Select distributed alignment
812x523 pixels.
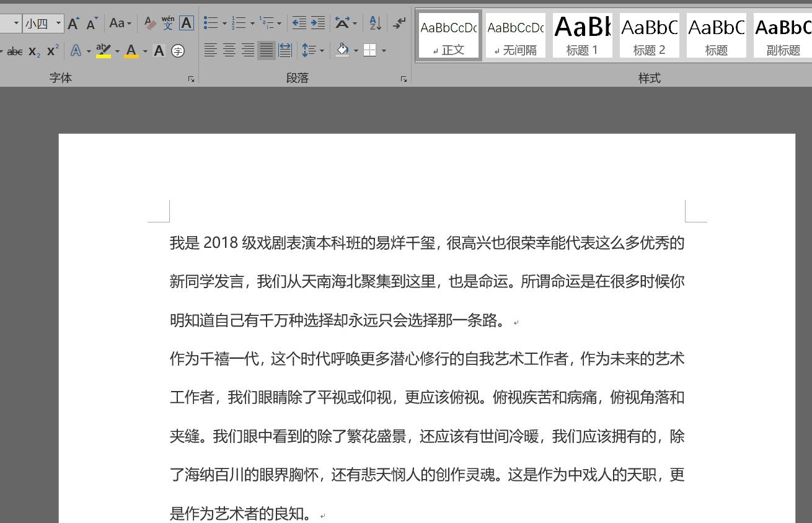coord(285,50)
